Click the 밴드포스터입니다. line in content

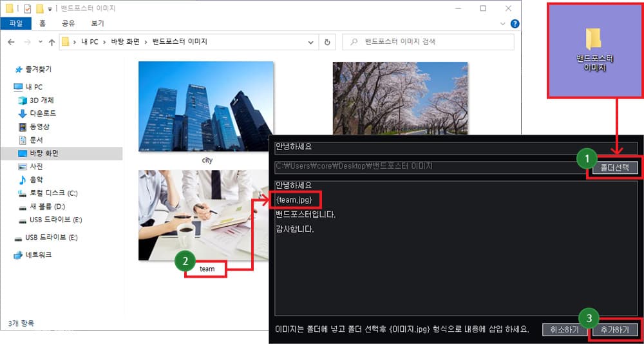306,215
